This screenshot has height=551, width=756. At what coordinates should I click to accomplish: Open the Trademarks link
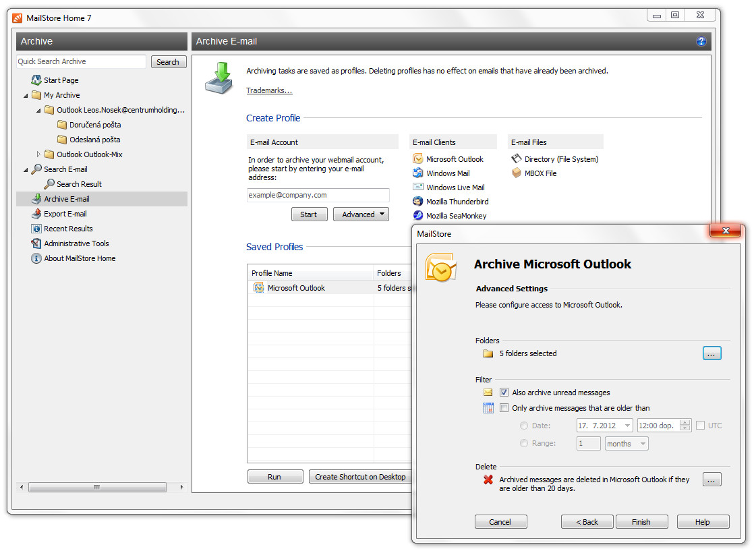(x=269, y=90)
